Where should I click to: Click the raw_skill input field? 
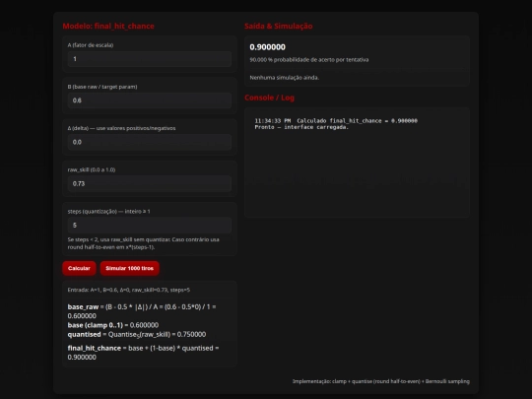[x=150, y=183]
